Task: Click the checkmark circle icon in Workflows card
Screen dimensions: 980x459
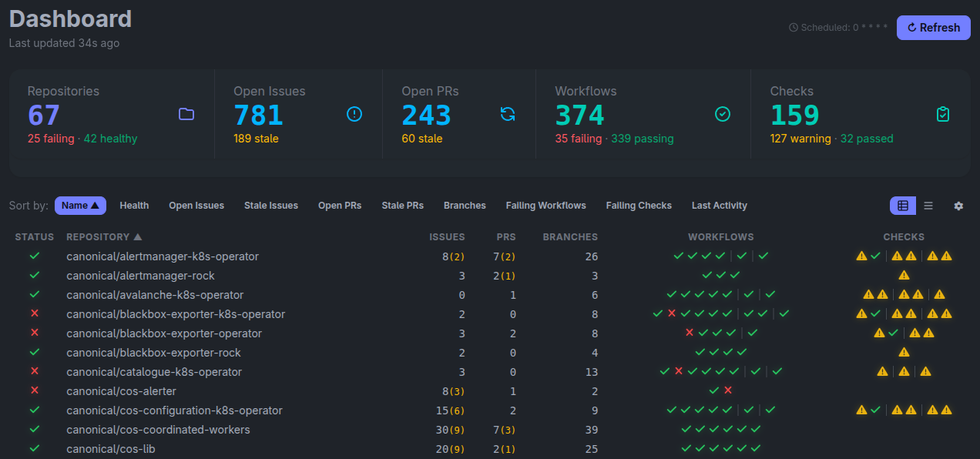Action: pyautogui.click(x=722, y=115)
